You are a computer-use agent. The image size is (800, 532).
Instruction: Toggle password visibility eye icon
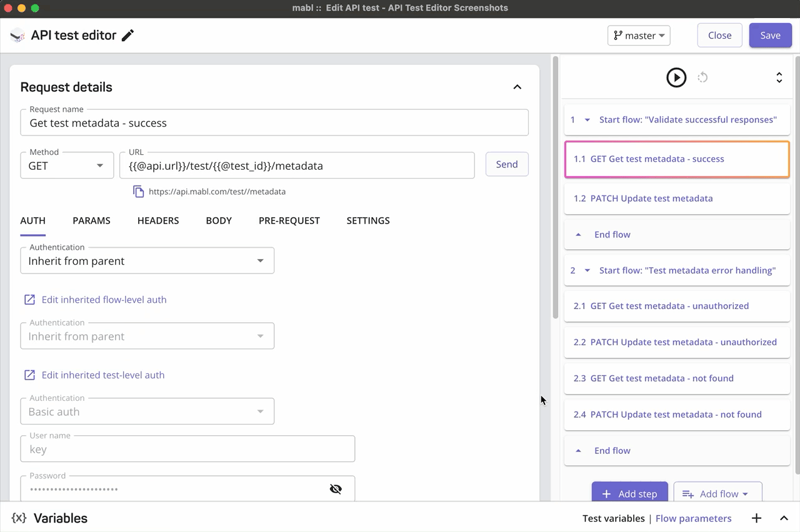click(336, 489)
